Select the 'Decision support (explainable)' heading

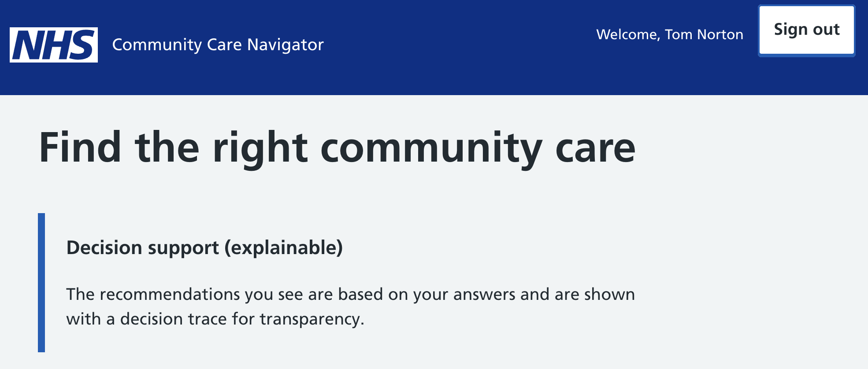tap(204, 248)
